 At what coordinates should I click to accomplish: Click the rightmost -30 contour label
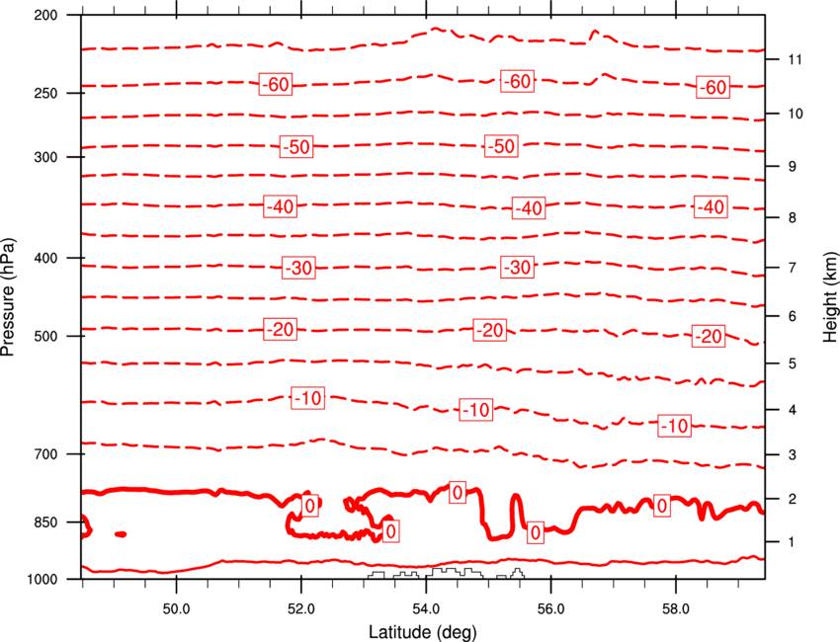tap(517, 267)
